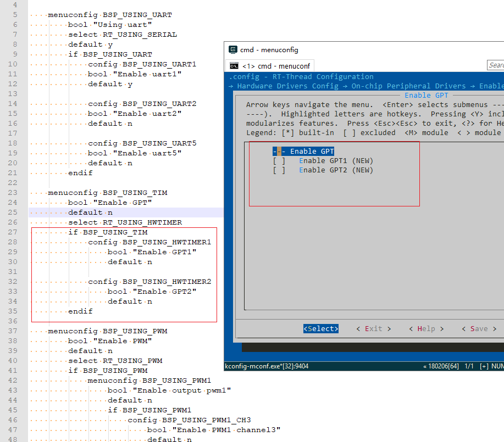
Task: Toggle the Enable GPT2 checkbox
Action: coord(279,170)
